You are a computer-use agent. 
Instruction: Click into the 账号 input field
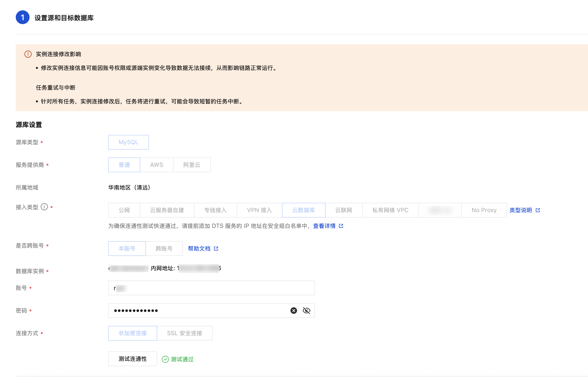212,288
